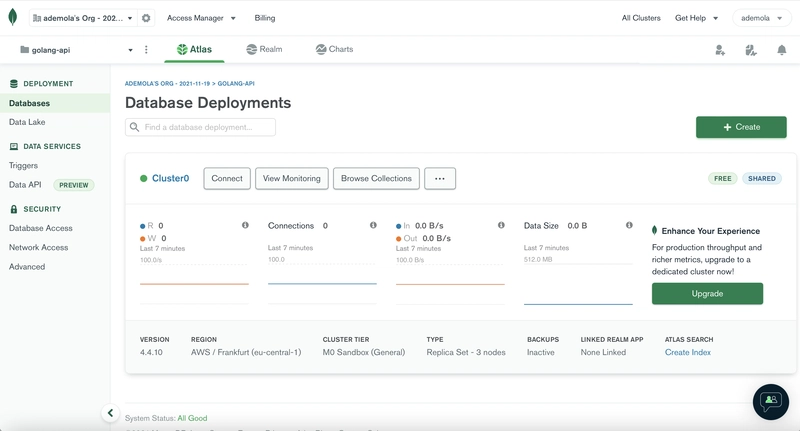Click the green Upgrade button
The image size is (800, 431).
pos(707,294)
